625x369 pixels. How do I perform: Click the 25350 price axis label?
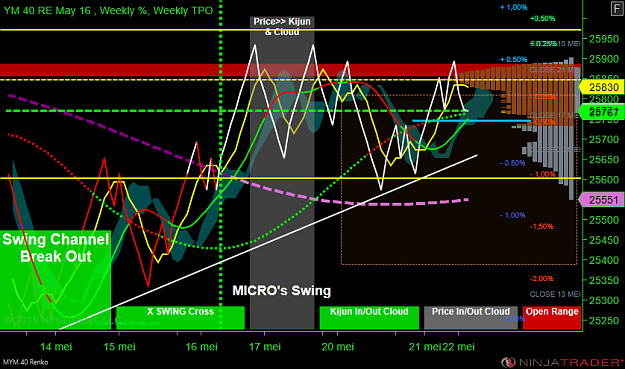(604, 280)
